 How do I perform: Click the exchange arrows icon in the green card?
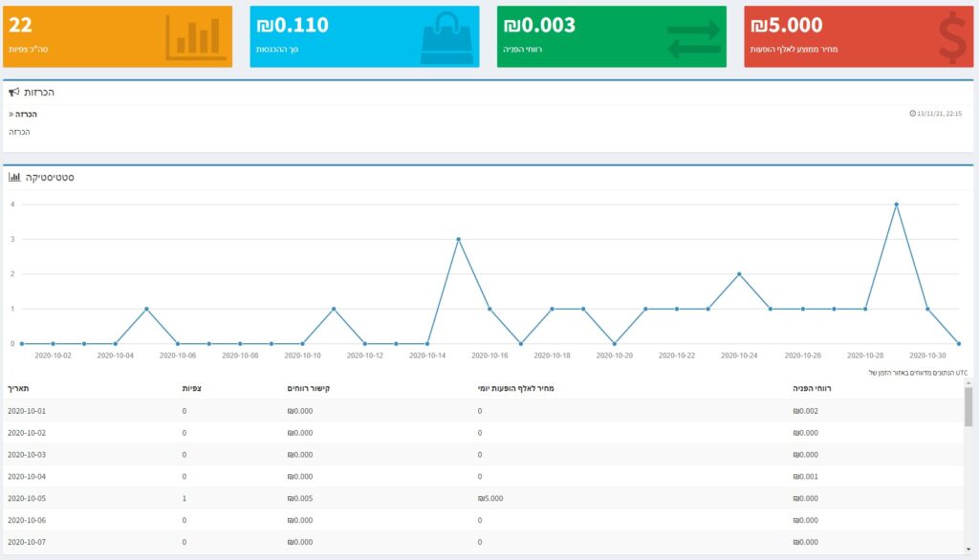[693, 39]
